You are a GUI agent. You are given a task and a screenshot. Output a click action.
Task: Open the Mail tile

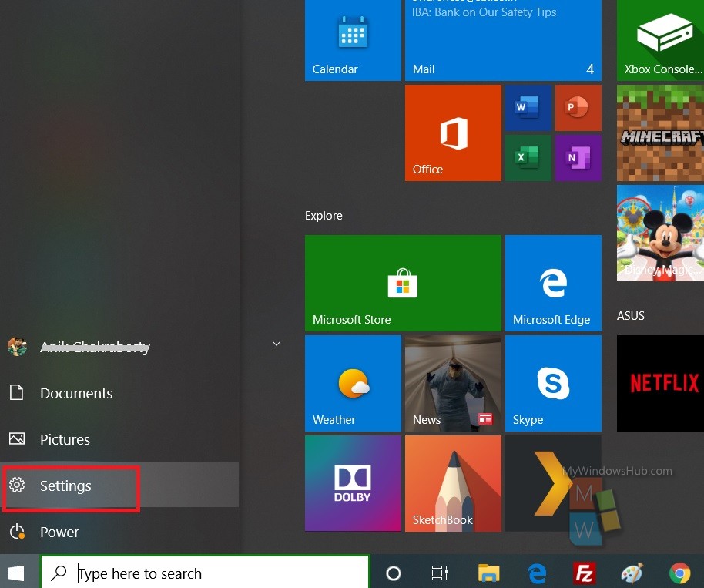click(x=503, y=40)
